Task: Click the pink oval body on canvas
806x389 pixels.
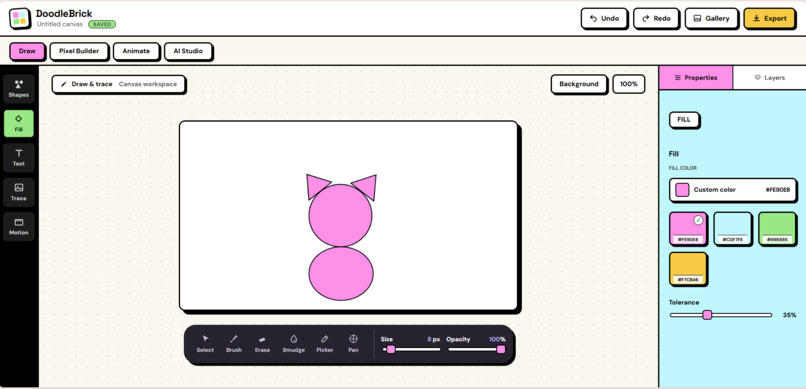Action: pyautogui.click(x=341, y=273)
